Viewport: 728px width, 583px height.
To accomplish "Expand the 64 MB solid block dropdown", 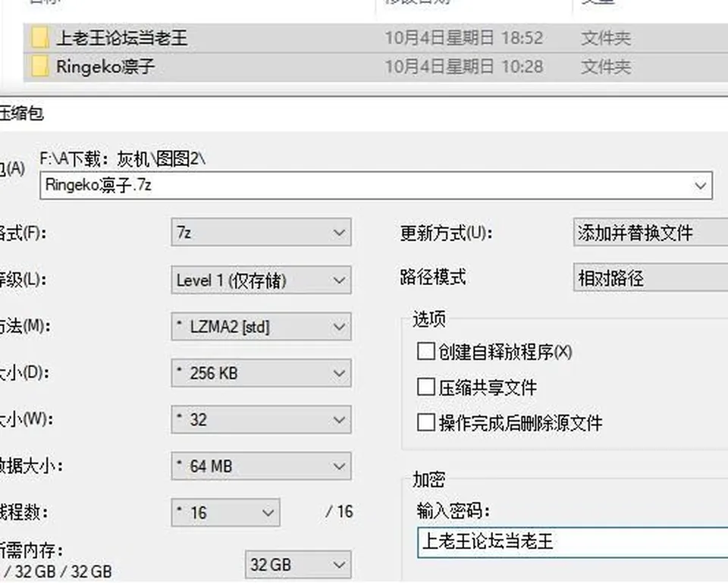I will pyautogui.click(x=261, y=466).
